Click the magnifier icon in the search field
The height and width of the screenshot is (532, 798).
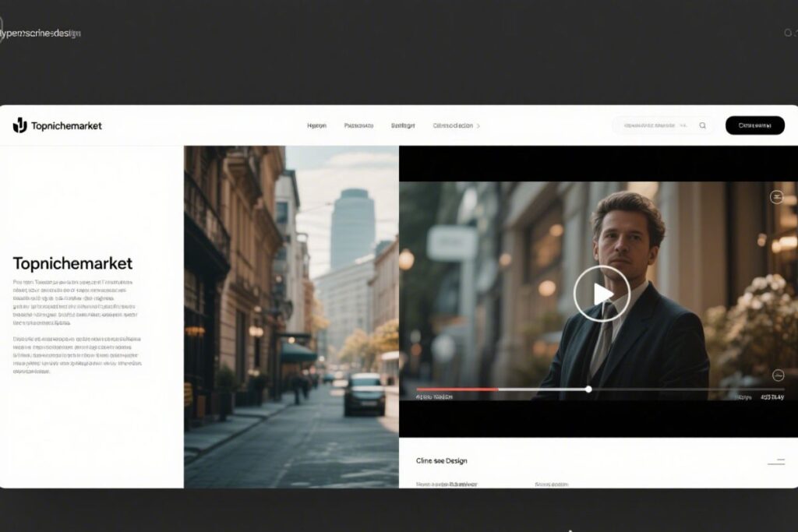702,125
